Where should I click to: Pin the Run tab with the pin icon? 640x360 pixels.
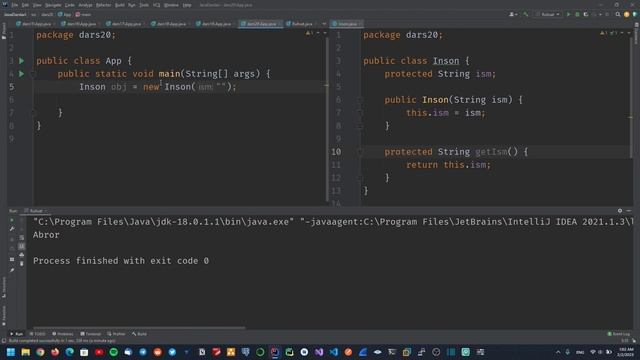tap(12, 270)
